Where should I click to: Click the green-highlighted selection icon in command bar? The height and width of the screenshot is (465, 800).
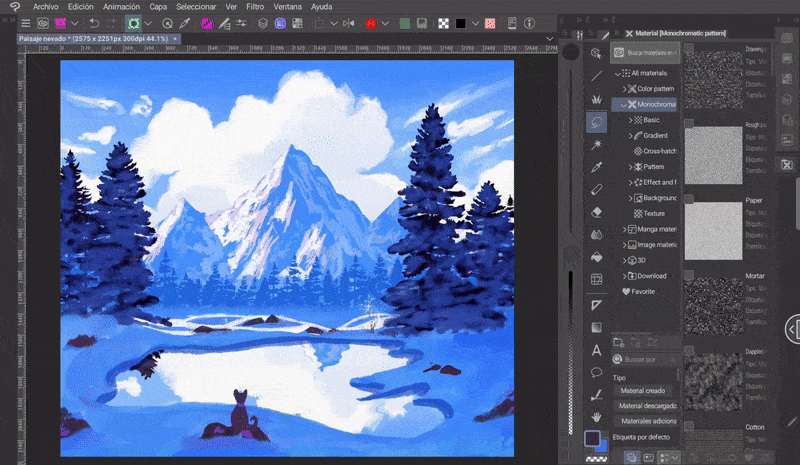coord(134,23)
